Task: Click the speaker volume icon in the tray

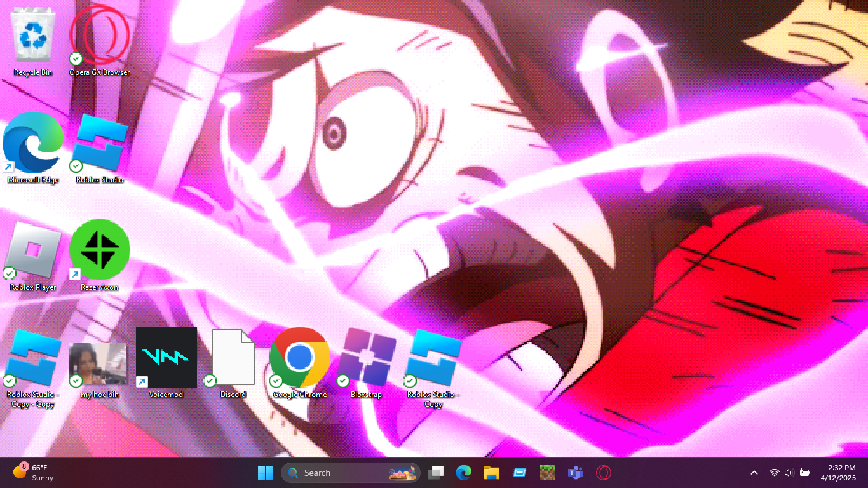Action: click(x=789, y=473)
